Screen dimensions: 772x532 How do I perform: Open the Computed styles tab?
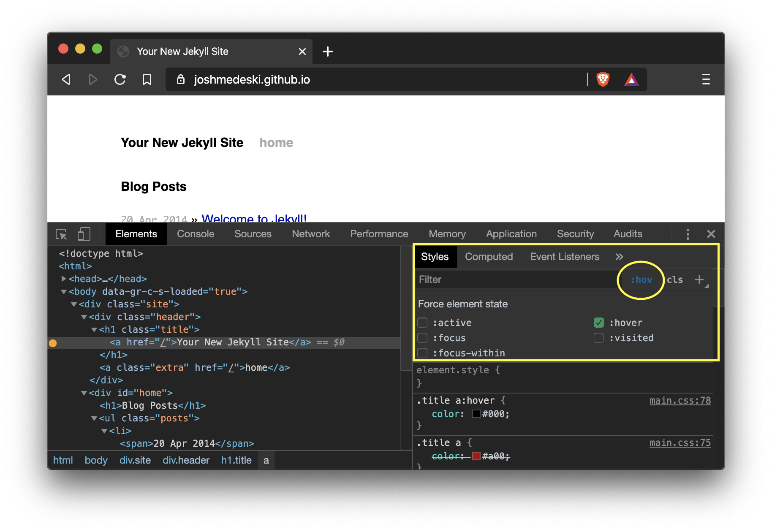coord(489,257)
